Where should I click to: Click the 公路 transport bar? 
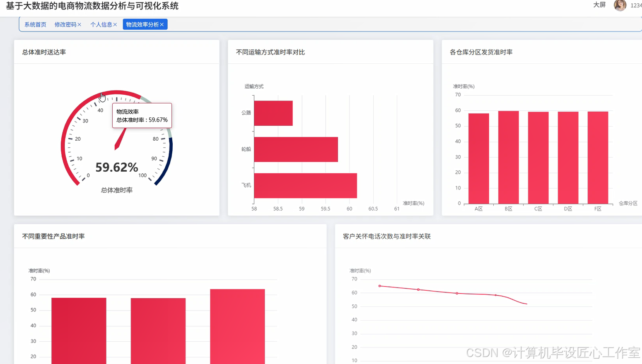273,113
